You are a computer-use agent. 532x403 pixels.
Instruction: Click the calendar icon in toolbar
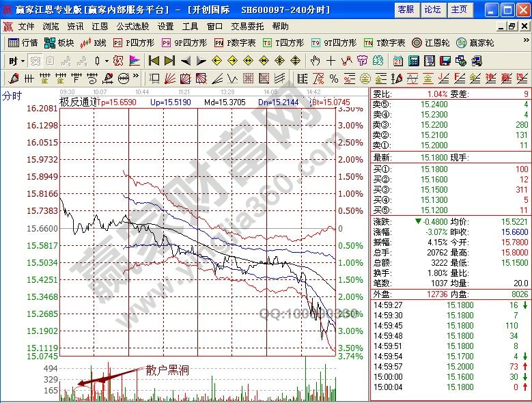tap(397, 61)
